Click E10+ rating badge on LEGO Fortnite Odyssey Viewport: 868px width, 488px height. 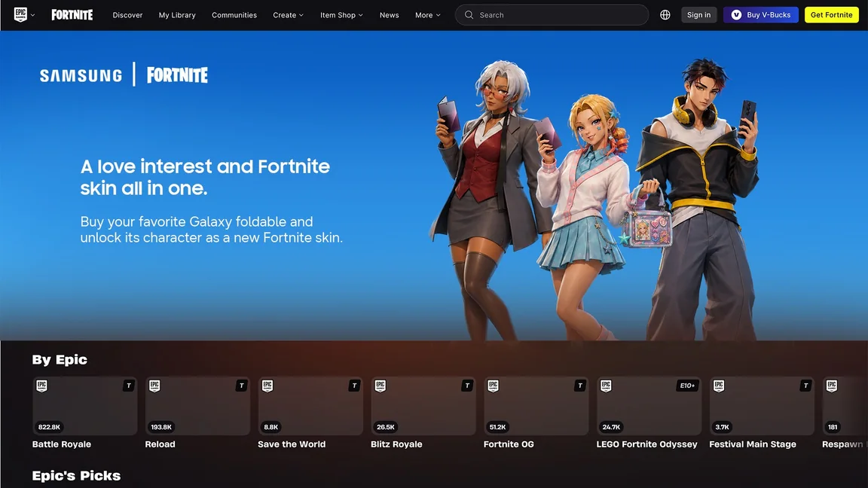pos(687,386)
